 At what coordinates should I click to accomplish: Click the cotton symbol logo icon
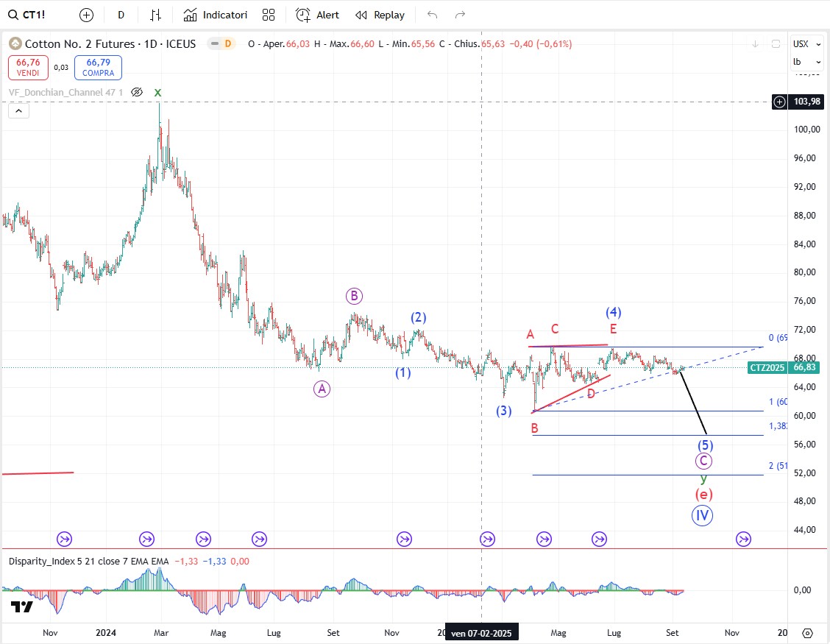15,44
